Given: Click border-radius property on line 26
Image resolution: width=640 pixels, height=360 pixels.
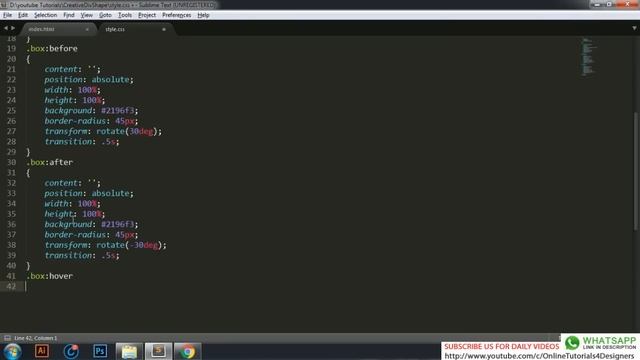Looking at the screenshot, I should pos(75,121).
